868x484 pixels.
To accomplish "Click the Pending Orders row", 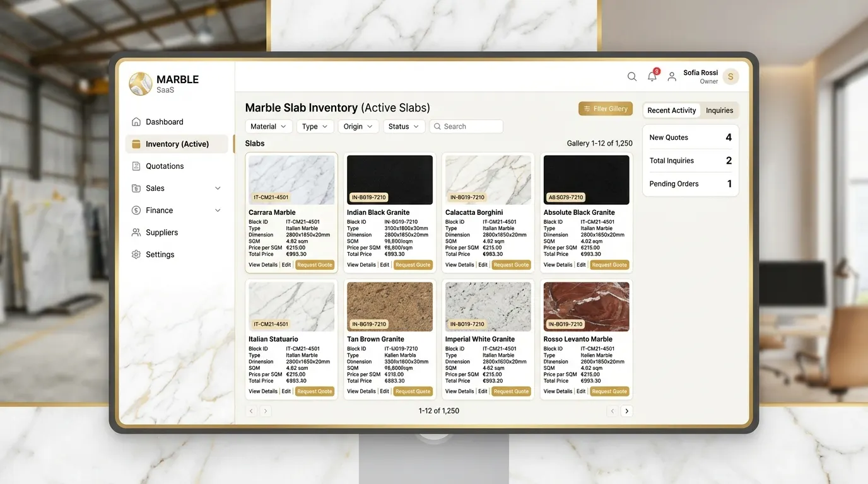I will click(x=691, y=184).
